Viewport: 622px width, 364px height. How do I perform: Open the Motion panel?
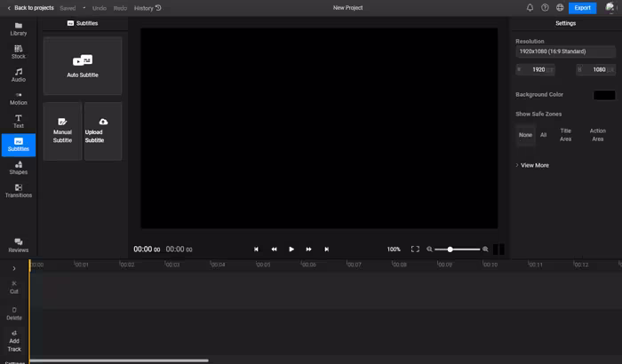tap(19, 99)
